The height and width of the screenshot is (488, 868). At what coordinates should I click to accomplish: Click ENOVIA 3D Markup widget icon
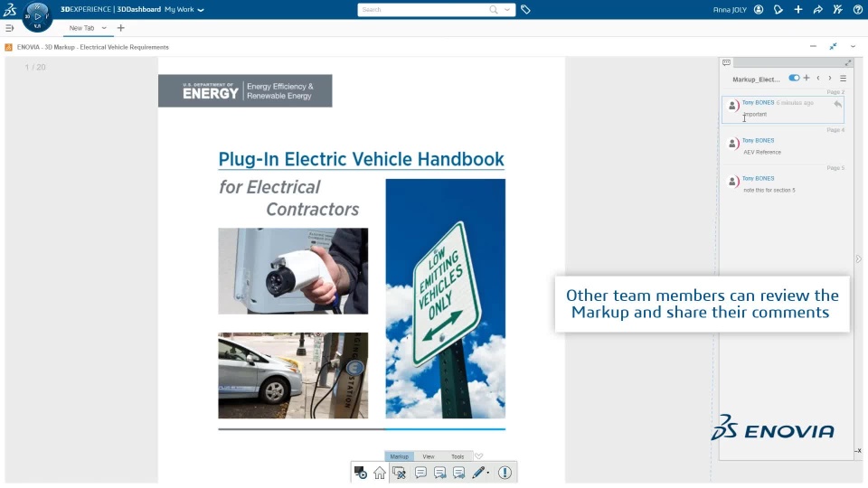click(x=8, y=48)
